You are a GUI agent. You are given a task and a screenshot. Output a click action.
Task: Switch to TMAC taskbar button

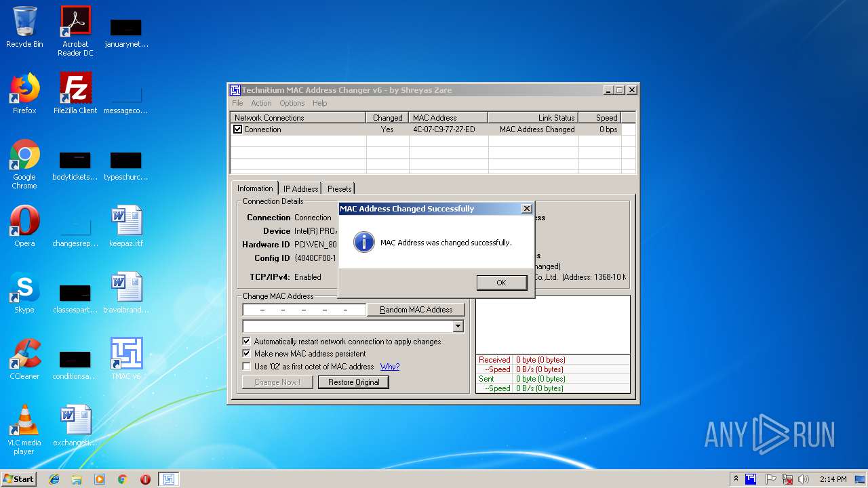(169, 479)
